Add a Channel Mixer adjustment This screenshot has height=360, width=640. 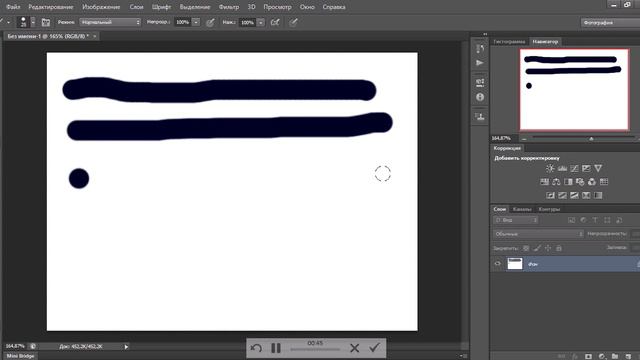pos(592,182)
